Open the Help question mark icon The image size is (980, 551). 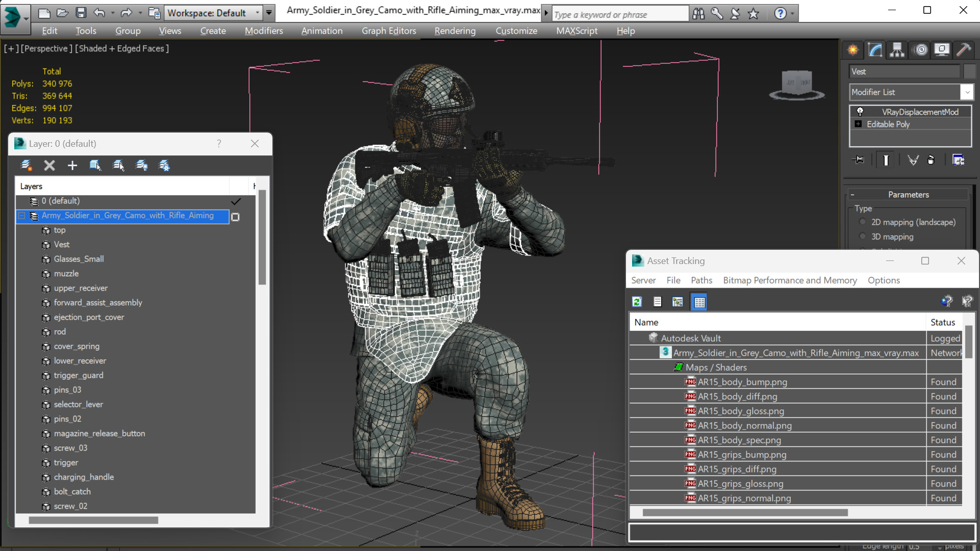click(780, 14)
